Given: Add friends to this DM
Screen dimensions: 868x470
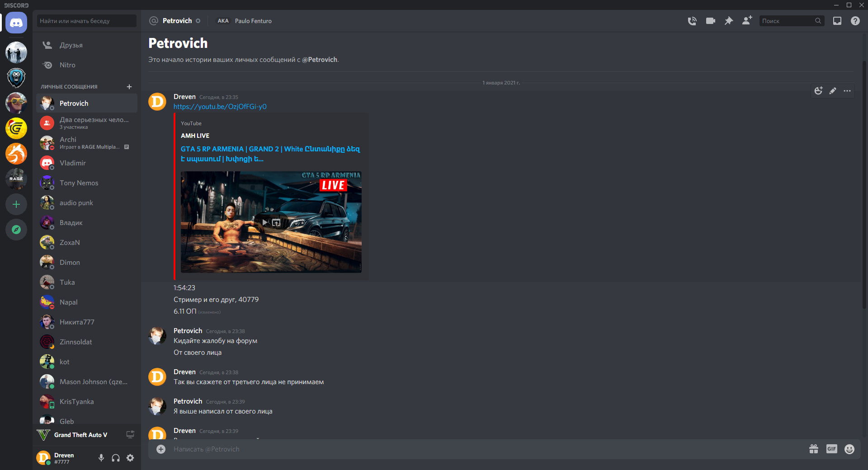Looking at the screenshot, I should click(747, 21).
